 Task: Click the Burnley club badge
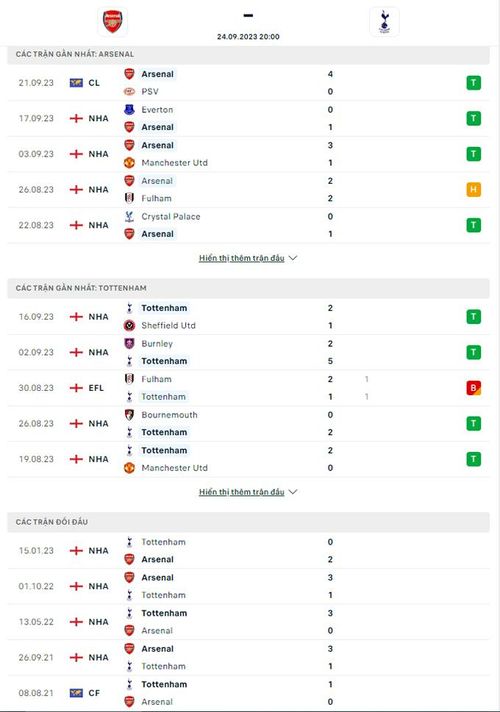[x=129, y=343]
